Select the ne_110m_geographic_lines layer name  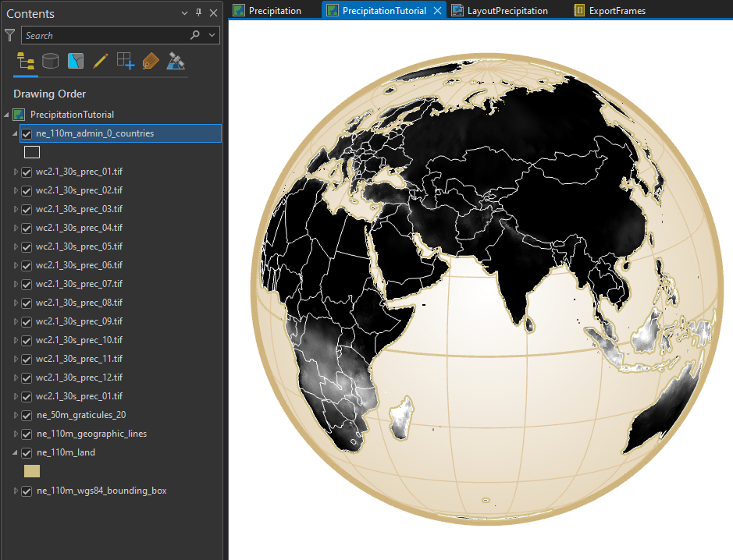(91, 434)
